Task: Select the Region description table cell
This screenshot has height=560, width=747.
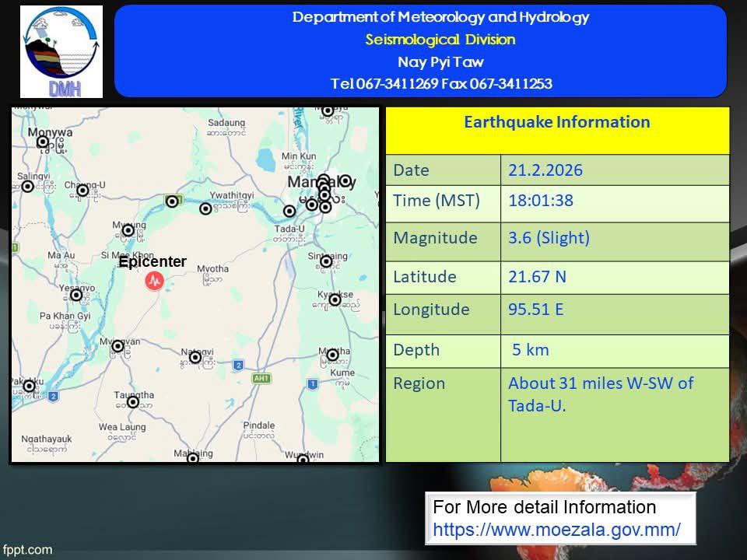Action: (614, 414)
